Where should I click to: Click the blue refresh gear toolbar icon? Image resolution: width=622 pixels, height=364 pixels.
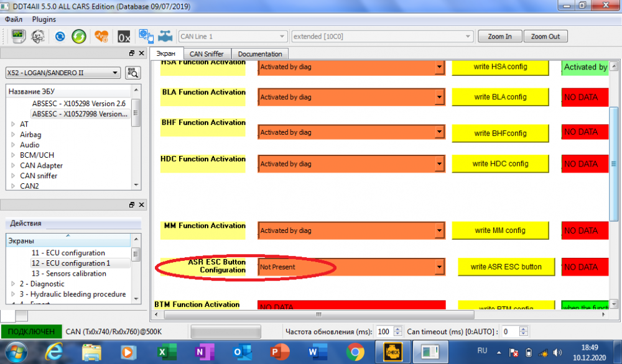point(60,37)
